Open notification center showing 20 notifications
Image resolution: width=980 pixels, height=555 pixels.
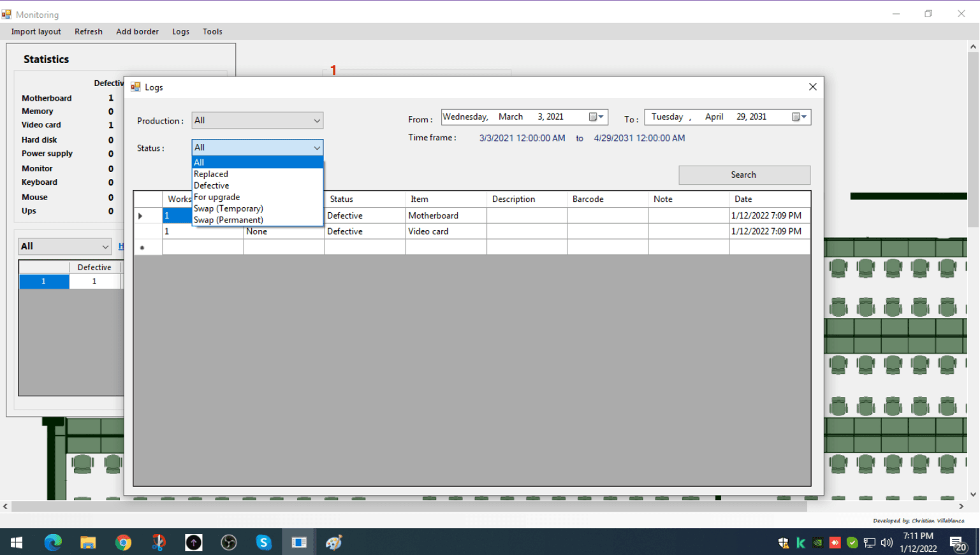point(959,542)
